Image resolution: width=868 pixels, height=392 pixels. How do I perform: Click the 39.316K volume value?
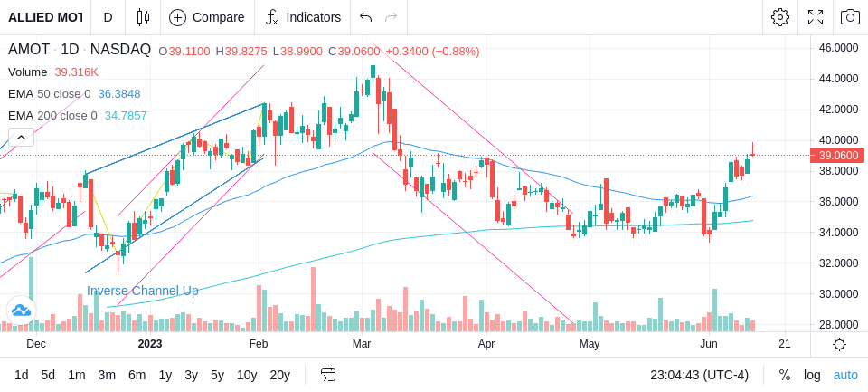[76, 72]
